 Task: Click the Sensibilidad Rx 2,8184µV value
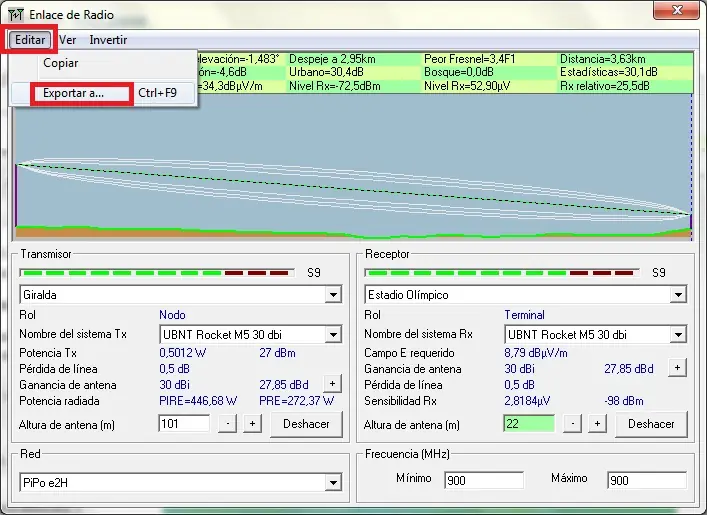527,401
